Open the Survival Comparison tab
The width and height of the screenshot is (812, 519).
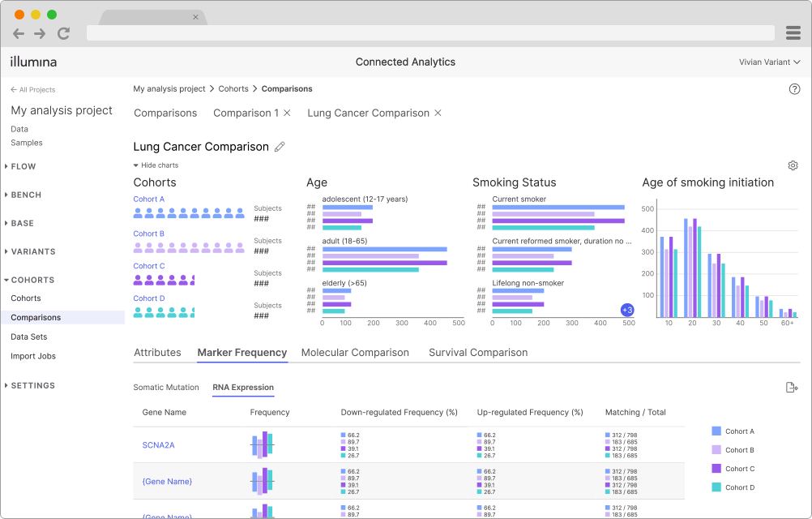(x=478, y=353)
